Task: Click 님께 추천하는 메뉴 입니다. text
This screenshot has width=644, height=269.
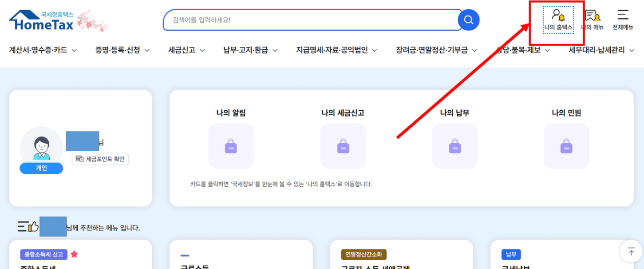Action: [x=103, y=228]
